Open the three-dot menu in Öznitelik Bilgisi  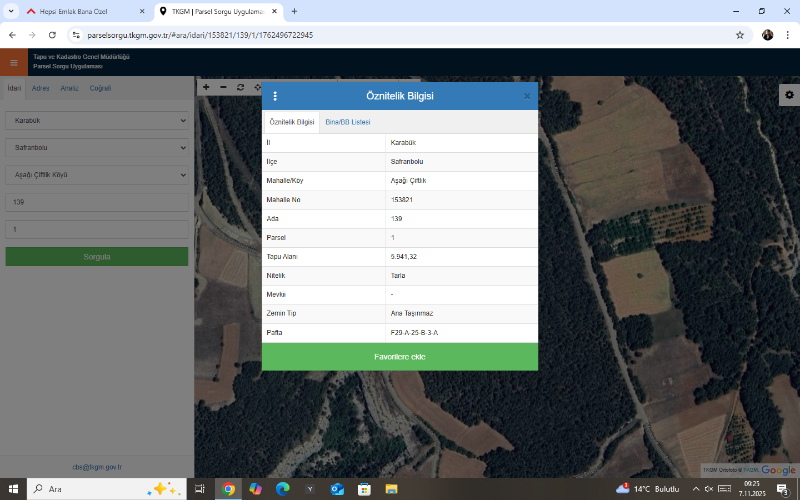(x=275, y=96)
